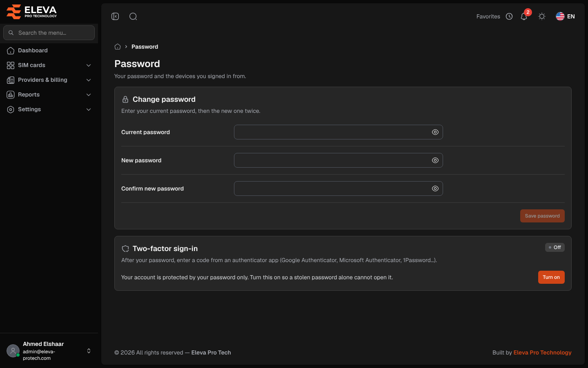Image resolution: width=588 pixels, height=368 pixels.
Task: Expand the Reports menu chevron
Action: click(x=89, y=94)
